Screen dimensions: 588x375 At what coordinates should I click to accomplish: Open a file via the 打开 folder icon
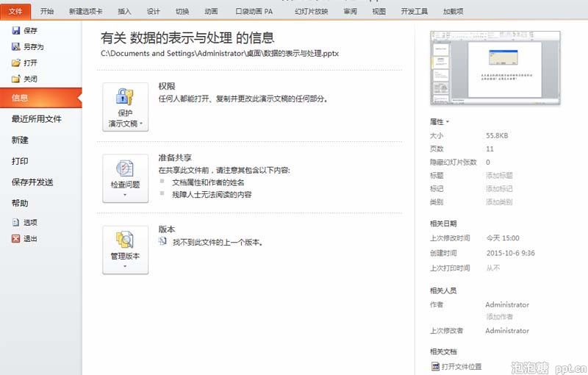(15, 63)
